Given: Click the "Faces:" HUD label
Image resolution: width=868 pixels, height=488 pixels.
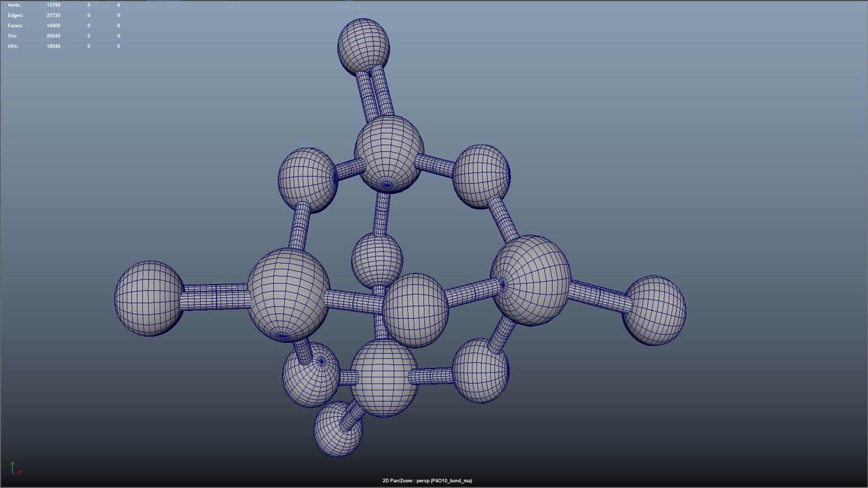Looking at the screenshot, I should [x=15, y=26].
